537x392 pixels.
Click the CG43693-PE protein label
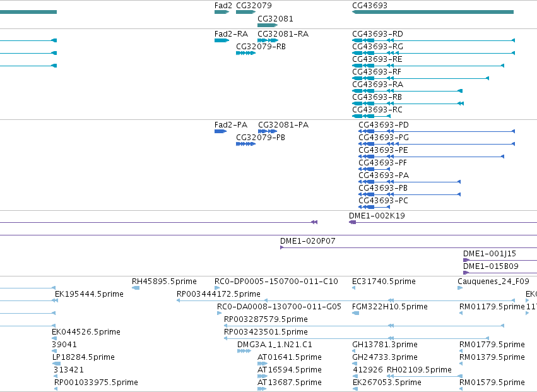383,150
